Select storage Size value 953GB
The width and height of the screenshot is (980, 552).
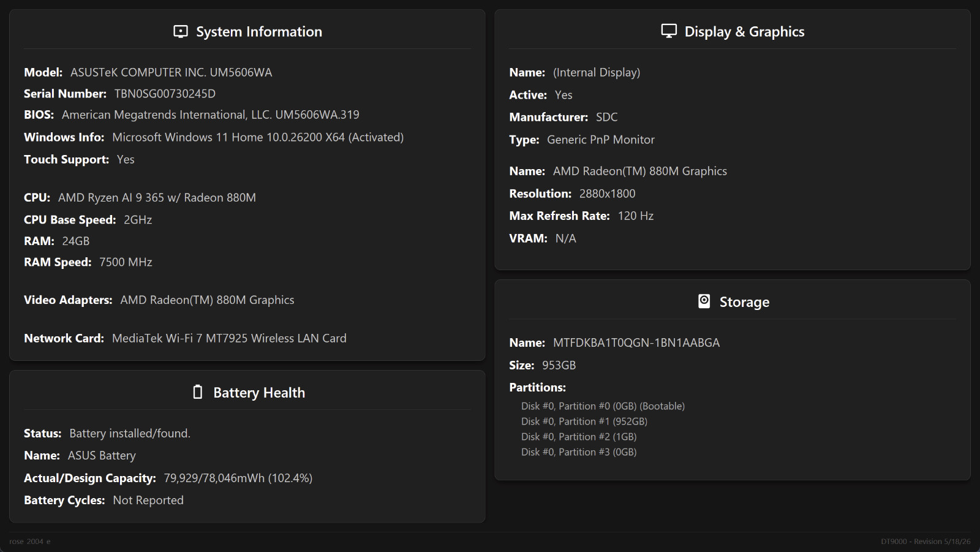(559, 365)
